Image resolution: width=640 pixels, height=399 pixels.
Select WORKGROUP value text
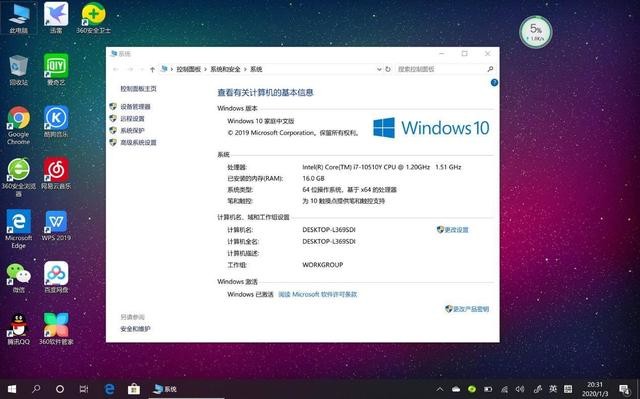[323, 265]
